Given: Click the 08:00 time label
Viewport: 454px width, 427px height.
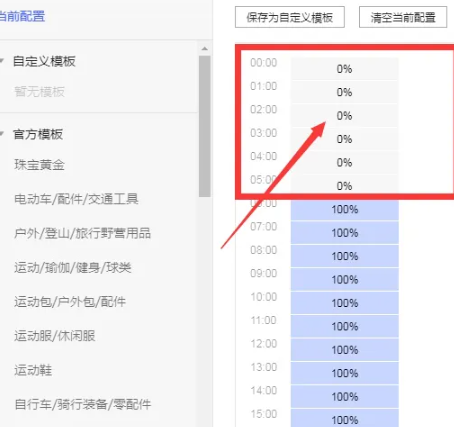Looking at the screenshot, I should [x=264, y=250].
